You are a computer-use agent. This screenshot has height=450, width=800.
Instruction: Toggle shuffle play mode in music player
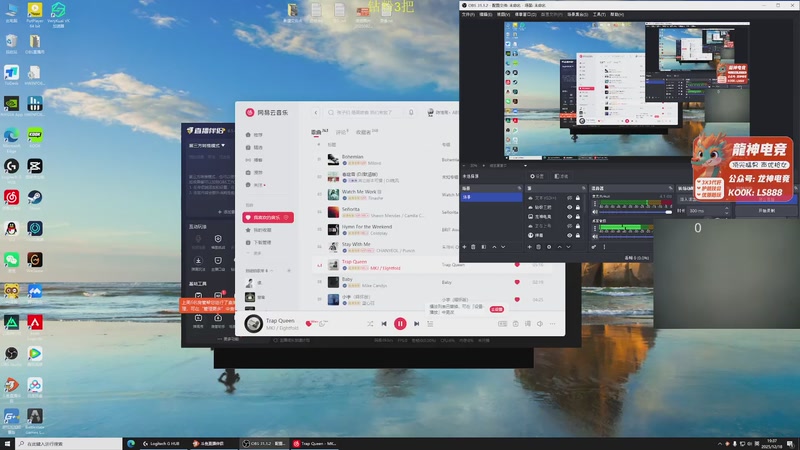(x=370, y=323)
